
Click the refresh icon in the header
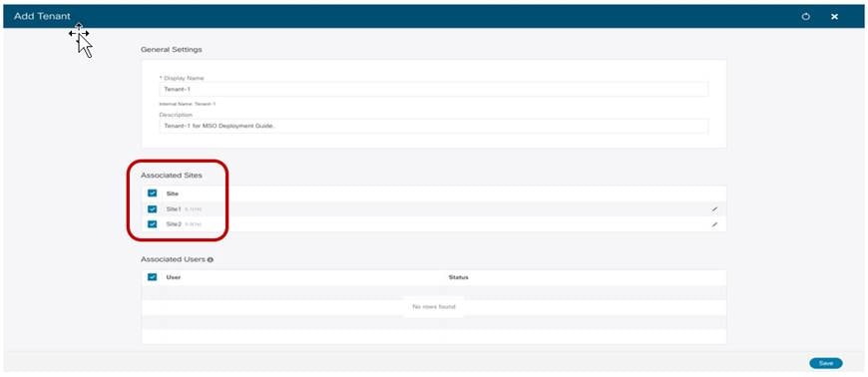[806, 17]
